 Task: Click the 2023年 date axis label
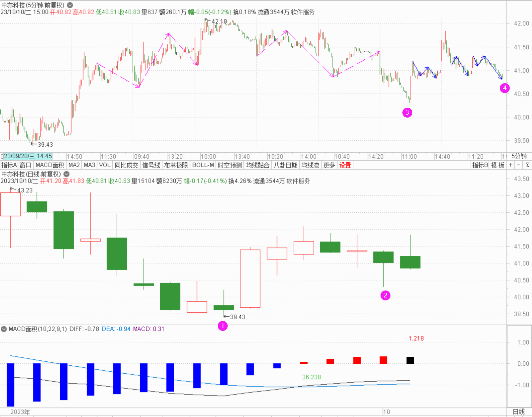[20, 412]
